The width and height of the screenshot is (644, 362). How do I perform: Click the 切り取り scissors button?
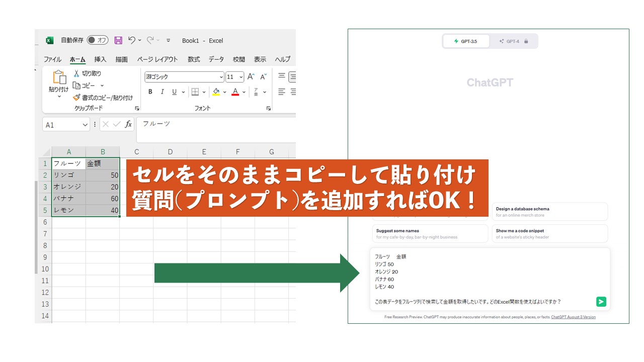pyautogui.click(x=87, y=73)
